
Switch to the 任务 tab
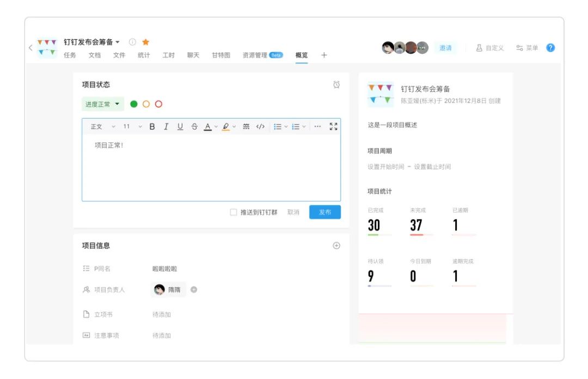click(x=70, y=55)
